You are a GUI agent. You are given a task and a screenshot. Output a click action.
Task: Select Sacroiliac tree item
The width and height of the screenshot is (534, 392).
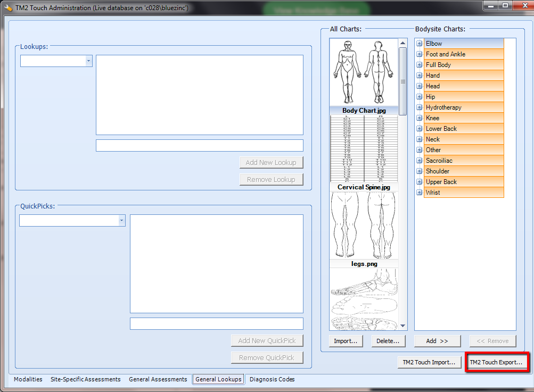click(x=464, y=161)
